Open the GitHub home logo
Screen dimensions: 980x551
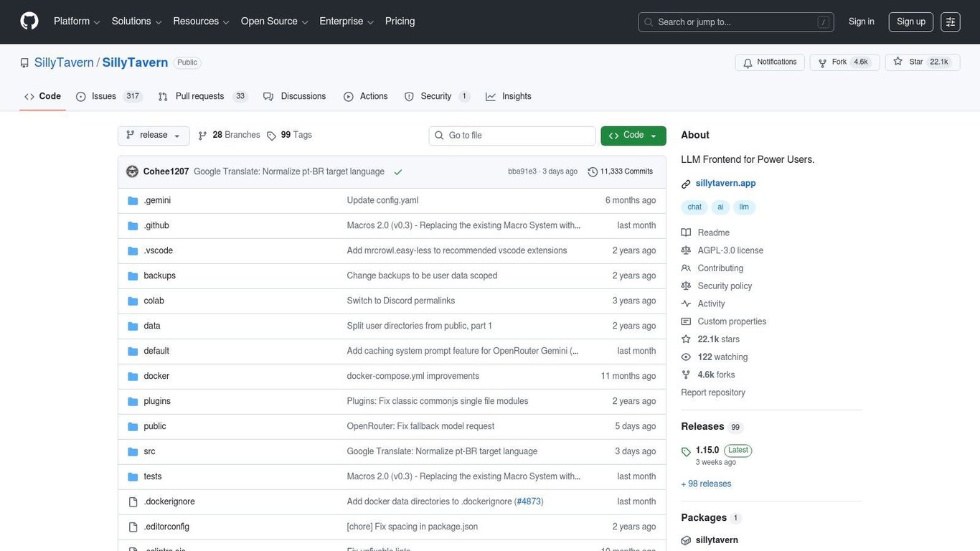click(29, 22)
